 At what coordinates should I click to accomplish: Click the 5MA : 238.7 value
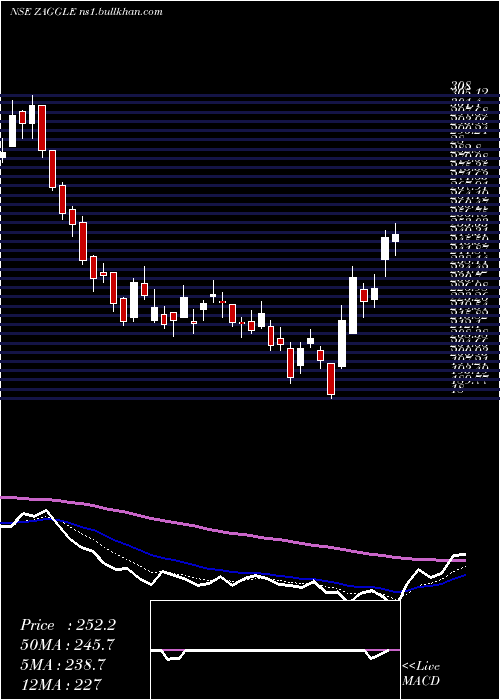[63, 665]
